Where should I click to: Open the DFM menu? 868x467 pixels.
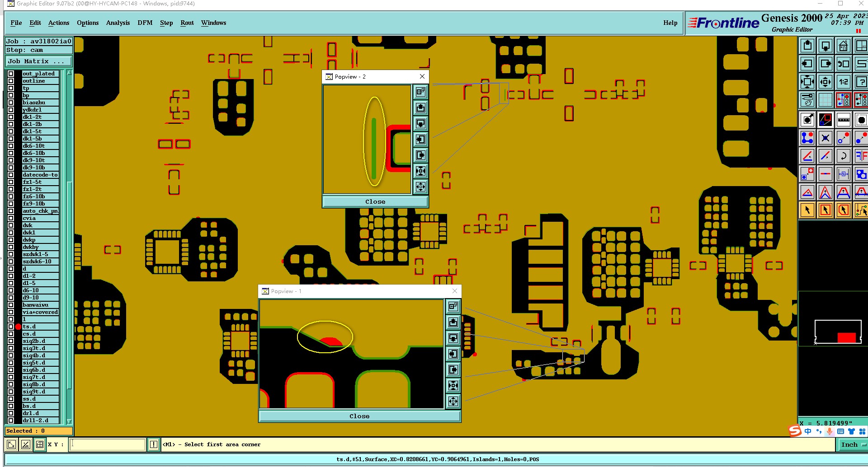point(145,23)
